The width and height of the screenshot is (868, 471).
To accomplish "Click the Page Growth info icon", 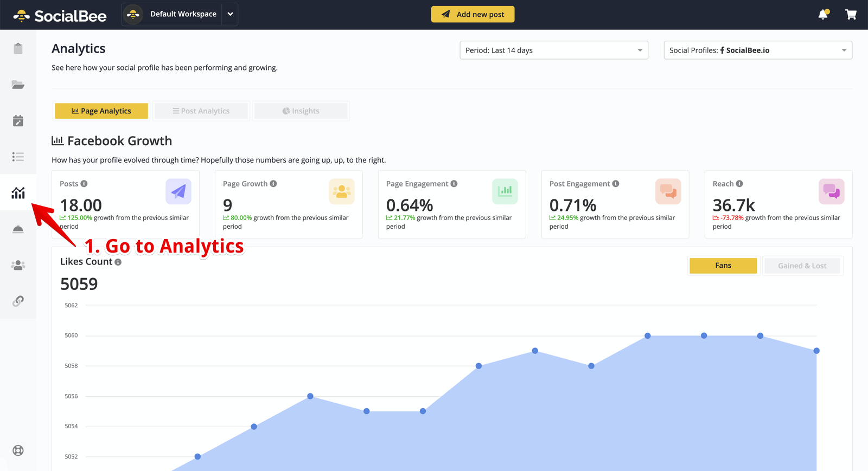I will [273, 184].
